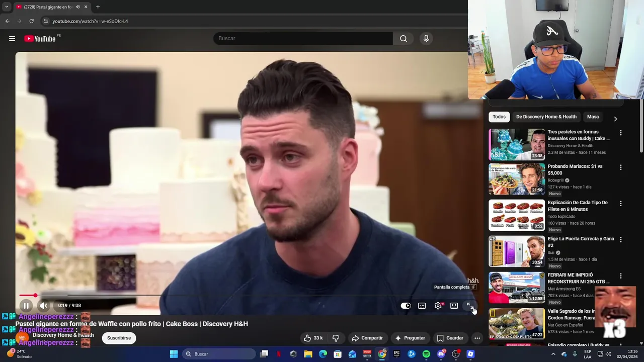This screenshot has height=362, width=644.
Task: Pause the video
Action: (26, 305)
